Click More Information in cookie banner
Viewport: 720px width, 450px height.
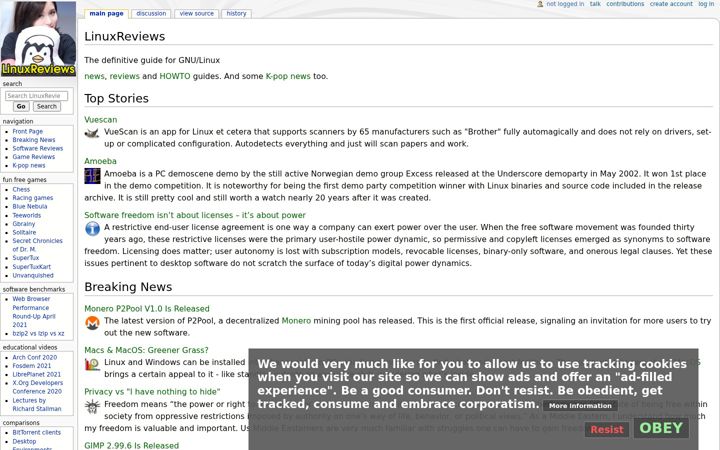[x=580, y=405]
